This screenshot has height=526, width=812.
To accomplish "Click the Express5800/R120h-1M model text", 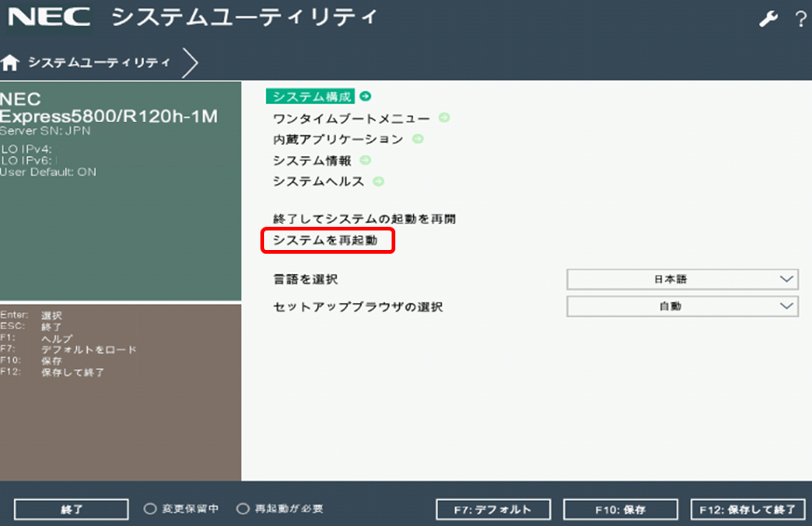I will 109,116.
